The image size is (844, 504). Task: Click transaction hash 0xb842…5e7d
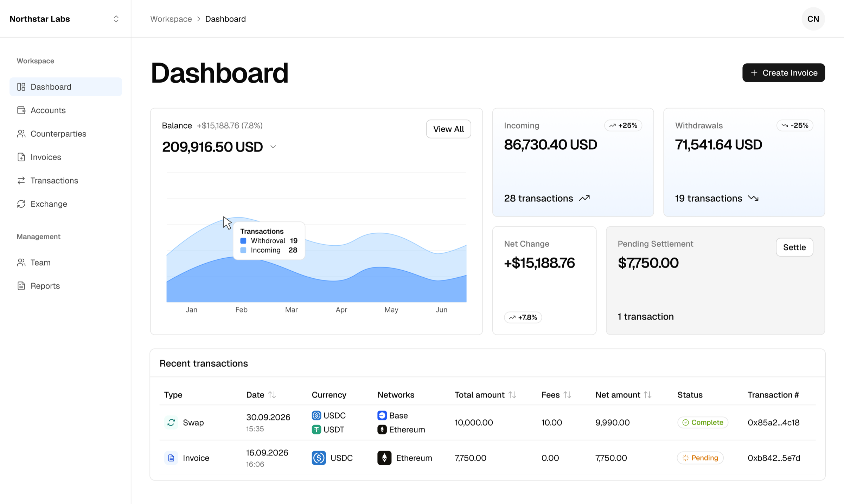774,458
